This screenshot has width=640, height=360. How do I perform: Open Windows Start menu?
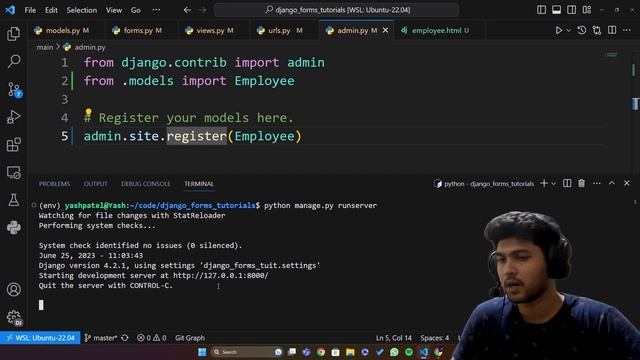[202, 352]
